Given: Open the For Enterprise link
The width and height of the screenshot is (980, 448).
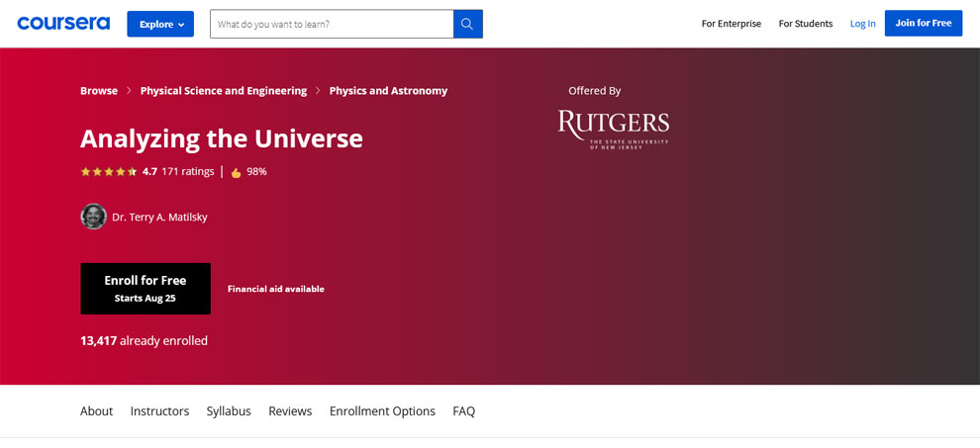Looking at the screenshot, I should [732, 24].
